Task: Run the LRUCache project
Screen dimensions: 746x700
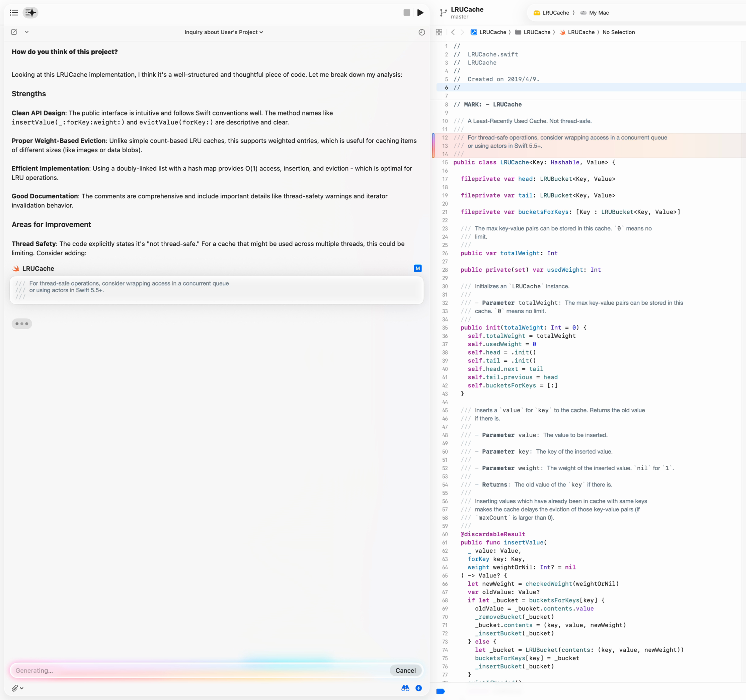Action: (420, 13)
